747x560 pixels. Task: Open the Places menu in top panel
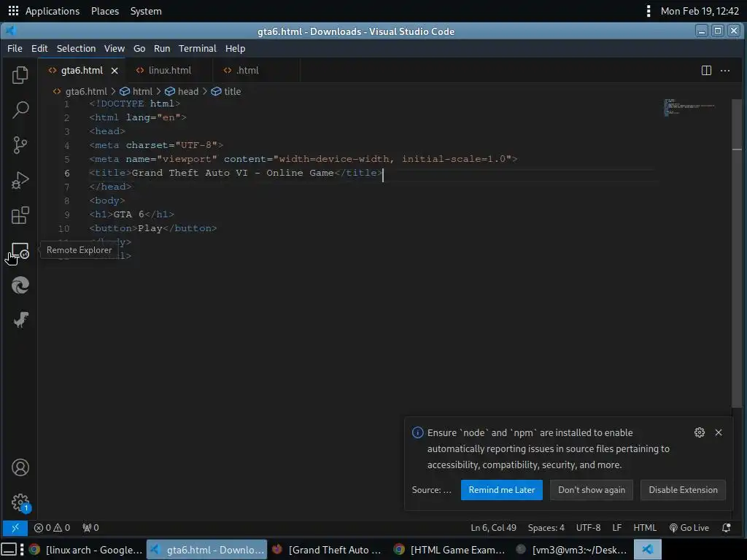tap(105, 11)
